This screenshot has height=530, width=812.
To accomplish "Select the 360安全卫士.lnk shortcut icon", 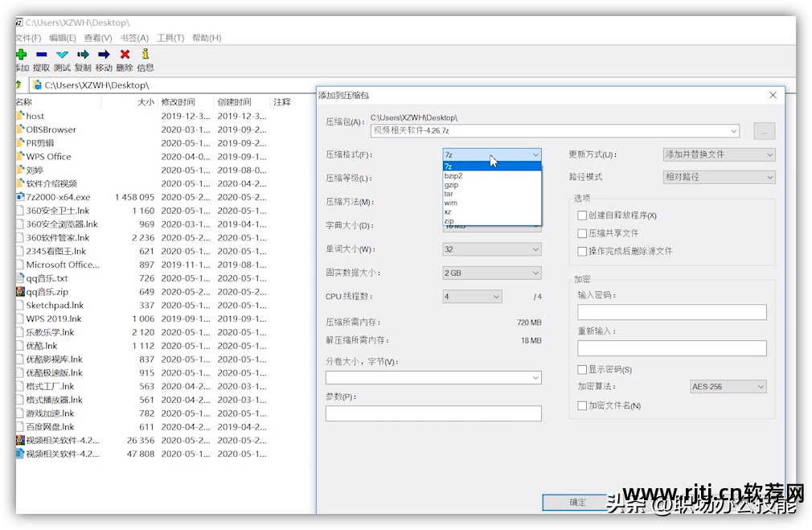I will [20, 211].
